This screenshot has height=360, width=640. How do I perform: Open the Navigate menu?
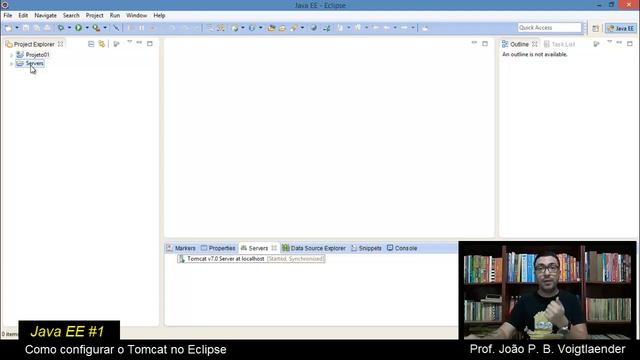(x=46, y=16)
